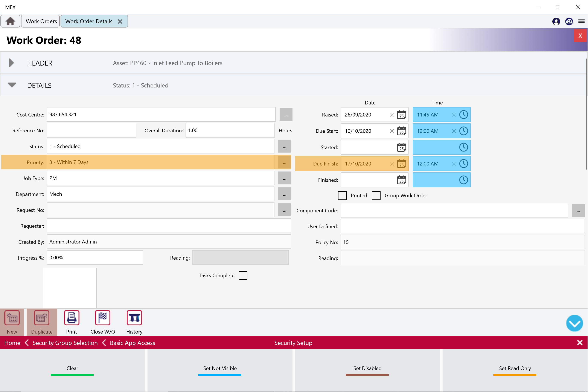The width and height of the screenshot is (588, 392).
Task: Click the Close W/O checkered flag icon
Action: [103, 318]
